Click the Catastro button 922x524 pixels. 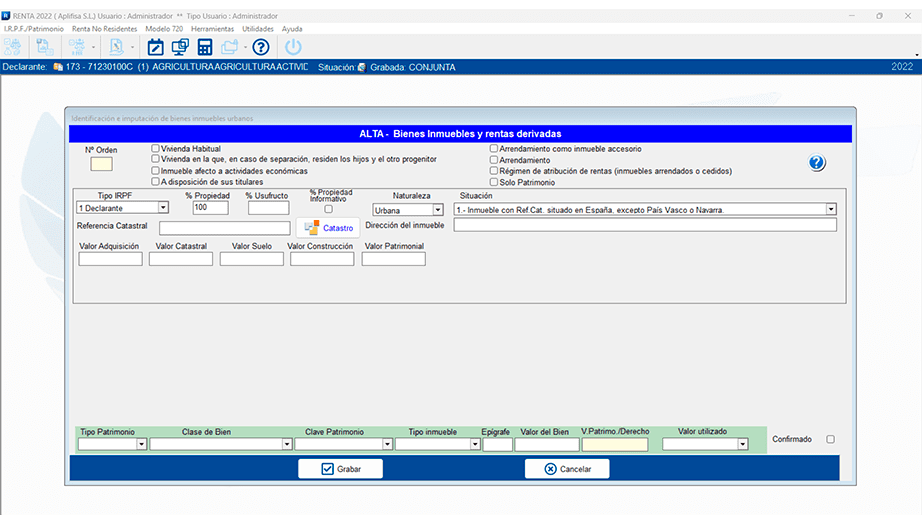click(328, 228)
